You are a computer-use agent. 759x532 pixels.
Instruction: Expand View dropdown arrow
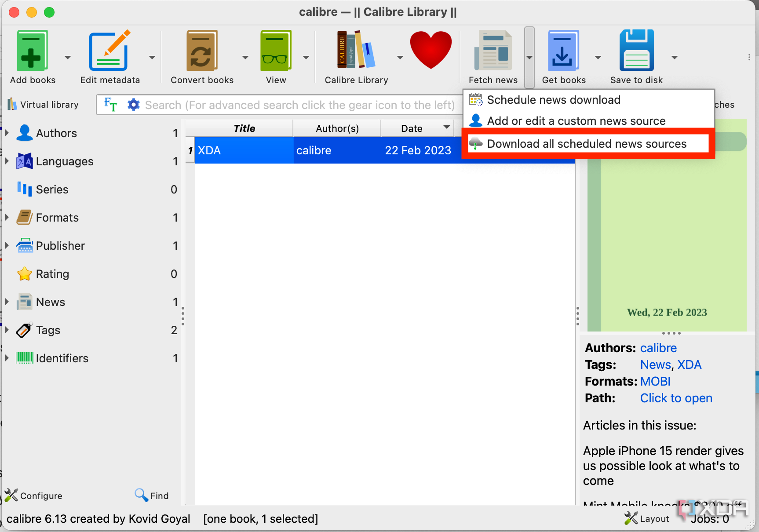(x=306, y=57)
